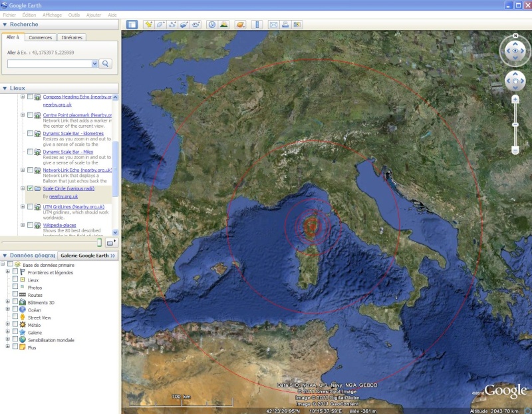Open the Outils menu
Screen dimensions: 532x414
click(x=74, y=15)
